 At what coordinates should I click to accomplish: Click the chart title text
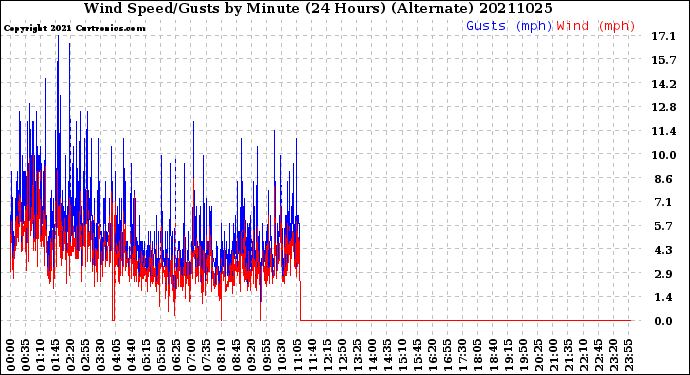coord(318,8)
